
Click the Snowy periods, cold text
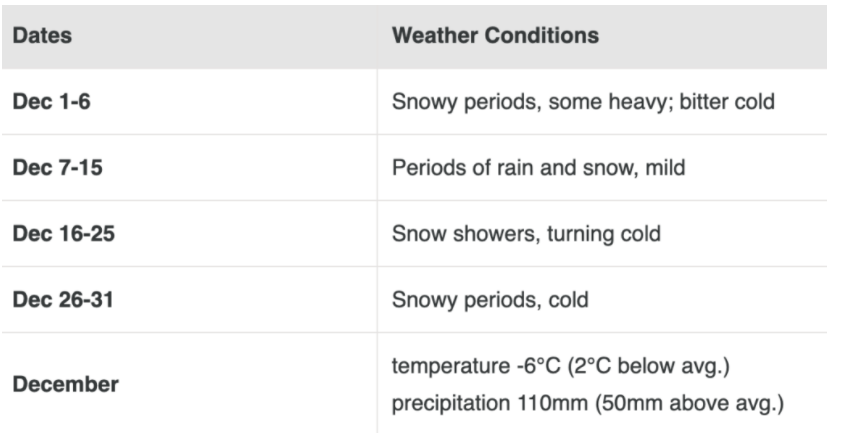click(x=490, y=300)
